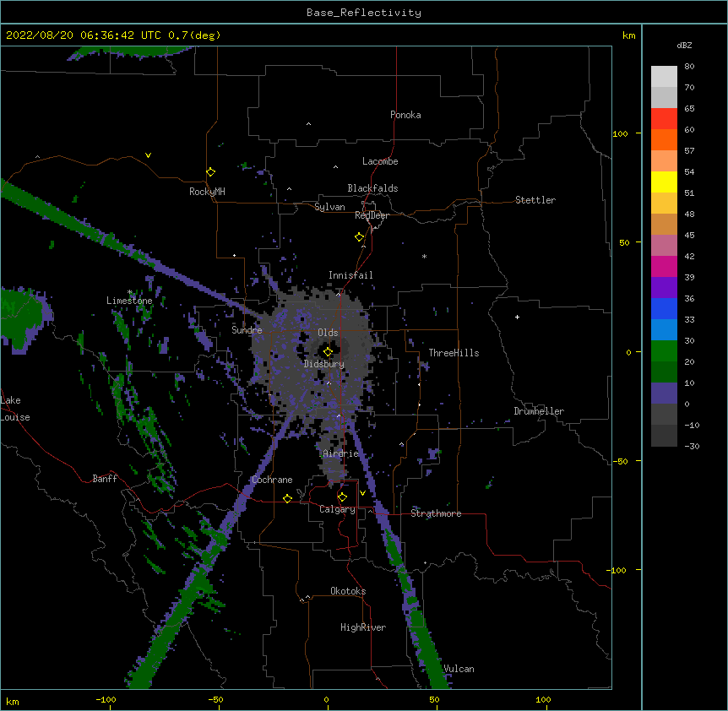This screenshot has height=711, width=728.
Task: Click the Sylvan city label
Action: click(329, 207)
